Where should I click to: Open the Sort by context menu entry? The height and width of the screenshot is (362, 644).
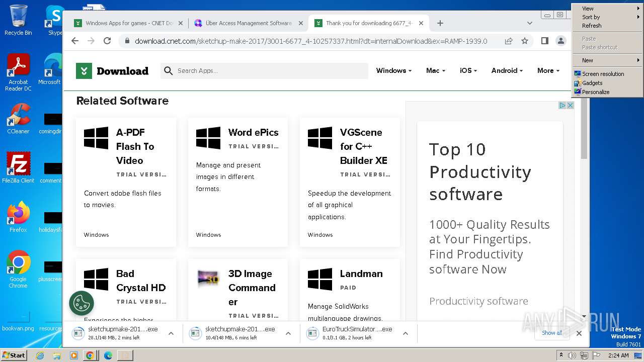click(607, 17)
